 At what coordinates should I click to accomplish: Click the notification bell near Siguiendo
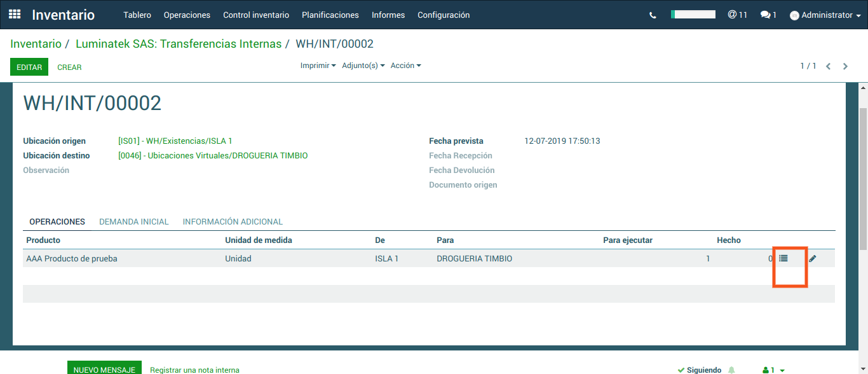click(731, 370)
